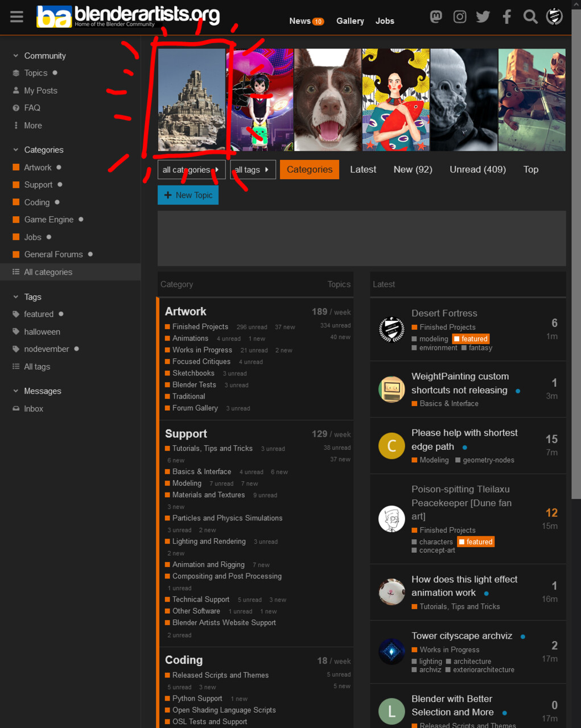
Task: Open Python Support subcategory
Action: point(197,698)
